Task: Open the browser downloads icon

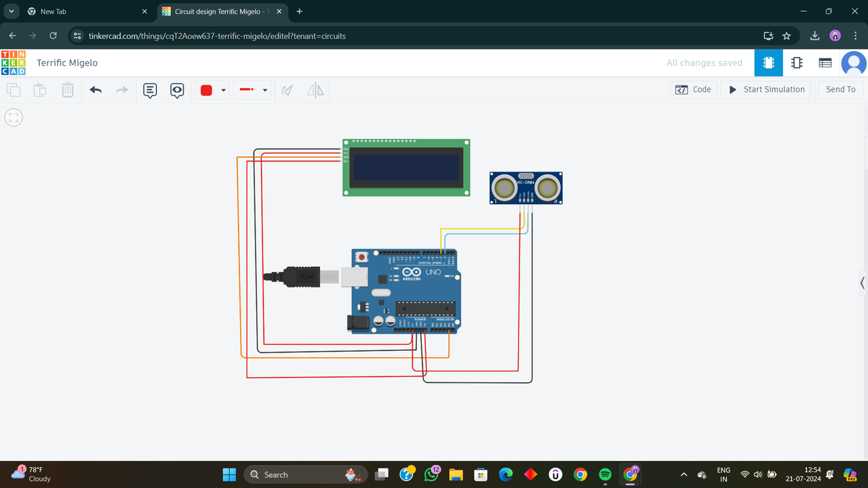Action: click(815, 36)
